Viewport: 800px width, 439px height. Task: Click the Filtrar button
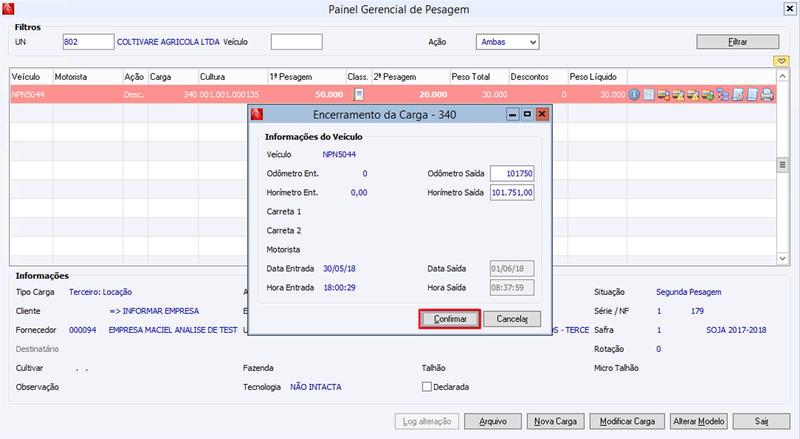(738, 42)
